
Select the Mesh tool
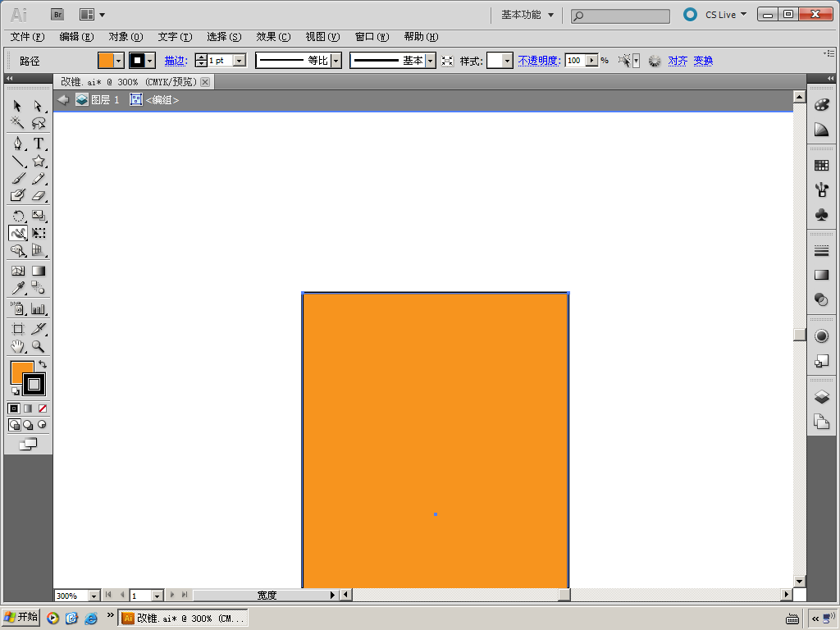coord(18,271)
